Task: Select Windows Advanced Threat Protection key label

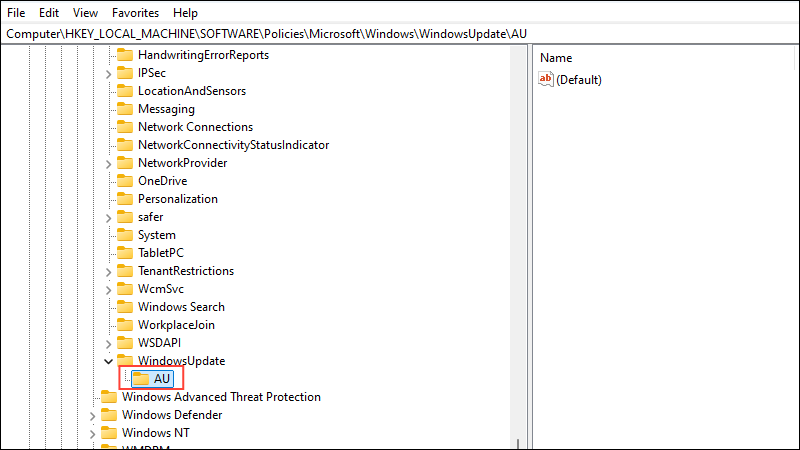Action: 221,396
